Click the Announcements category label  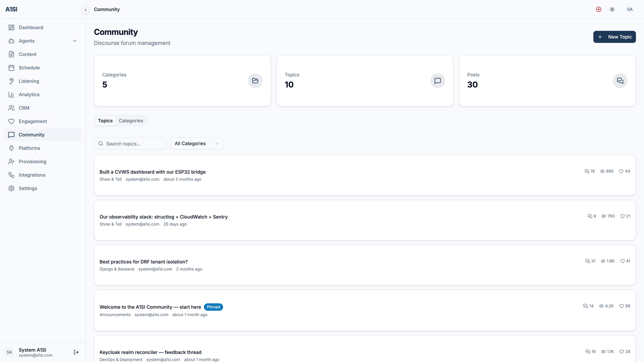[x=115, y=315]
